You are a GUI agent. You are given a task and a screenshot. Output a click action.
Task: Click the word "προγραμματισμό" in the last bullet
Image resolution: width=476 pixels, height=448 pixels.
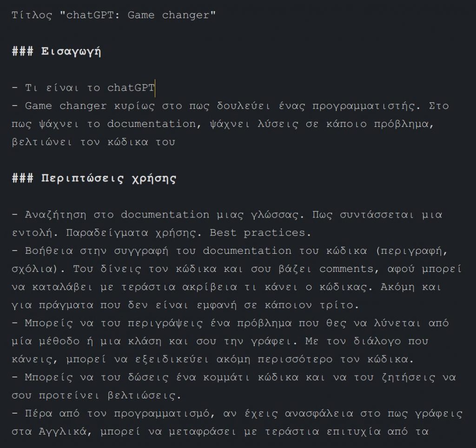click(162, 414)
